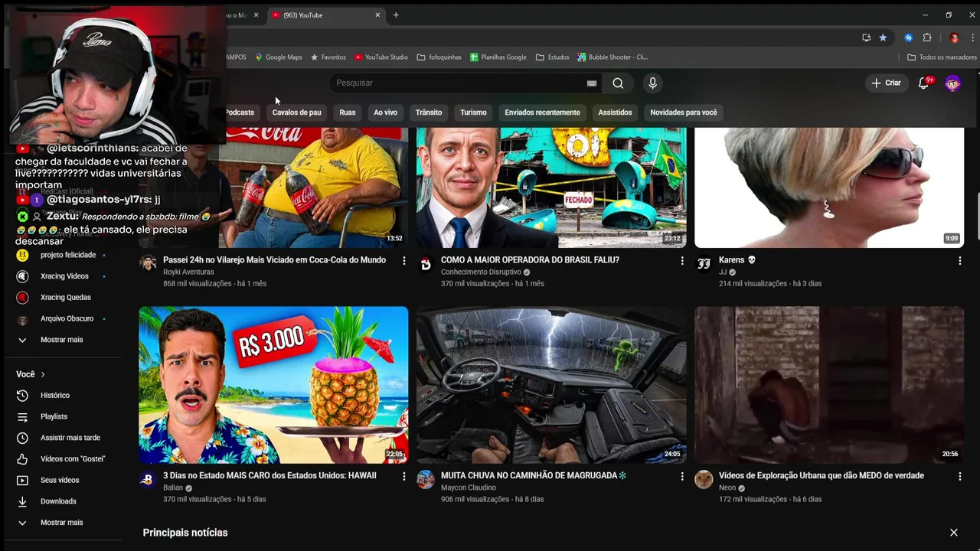This screenshot has height=551, width=980.
Task: Open Vídeos de Exploração Urbana title link
Action: coord(822,475)
